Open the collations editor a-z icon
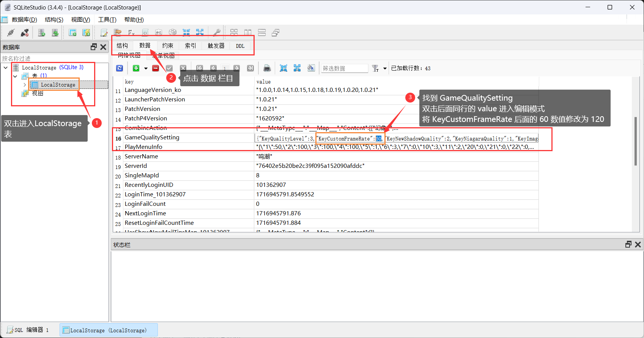 point(159,33)
